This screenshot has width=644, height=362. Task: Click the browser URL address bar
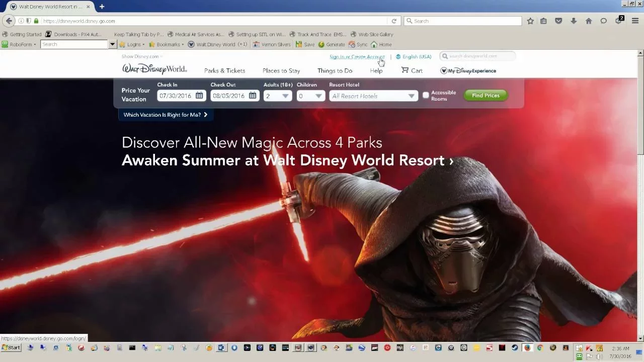point(214,21)
